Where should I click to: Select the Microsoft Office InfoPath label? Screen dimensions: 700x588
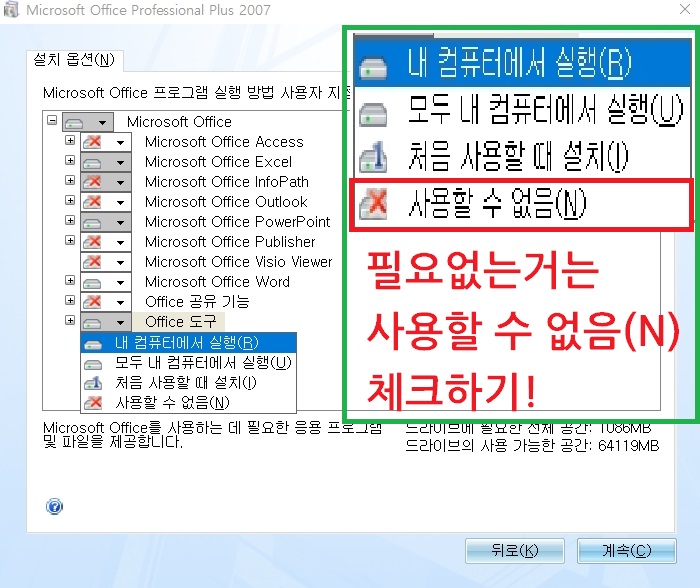point(227,182)
